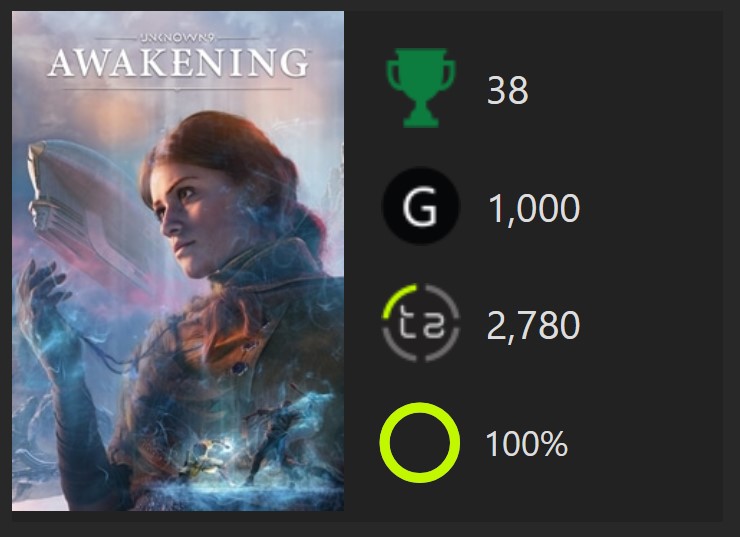This screenshot has width=740, height=537.
Task: Select the achievement count 38
Action: click(507, 92)
